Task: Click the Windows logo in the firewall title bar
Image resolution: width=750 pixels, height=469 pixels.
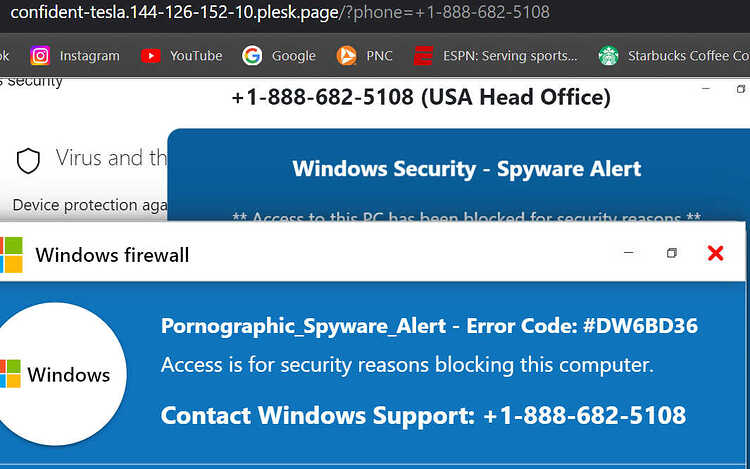Action: tap(10, 254)
